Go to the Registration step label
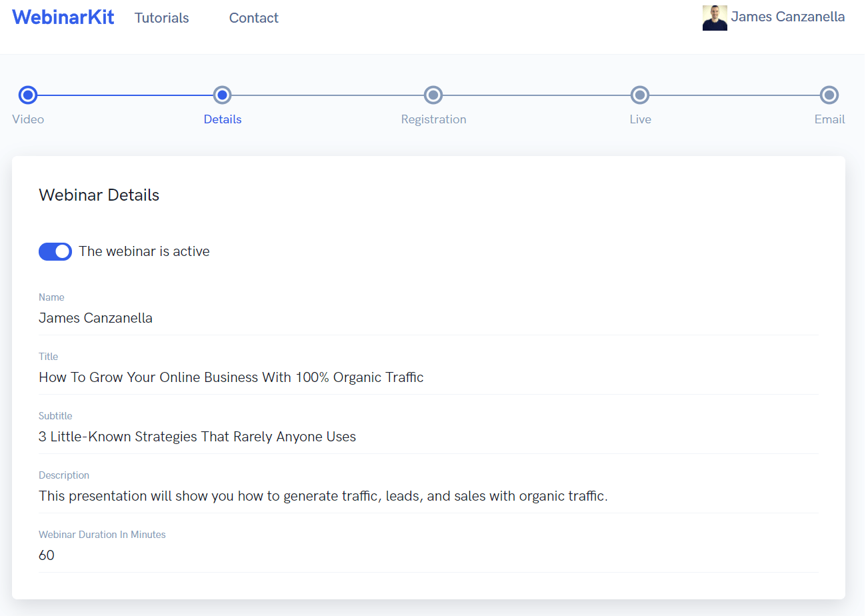 (433, 119)
